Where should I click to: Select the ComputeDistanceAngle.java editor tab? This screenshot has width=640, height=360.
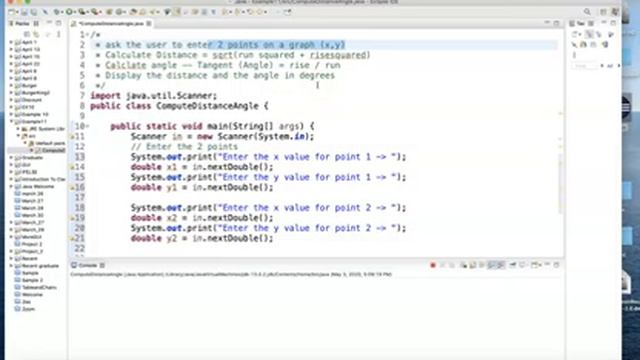pyautogui.click(x=111, y=24)
